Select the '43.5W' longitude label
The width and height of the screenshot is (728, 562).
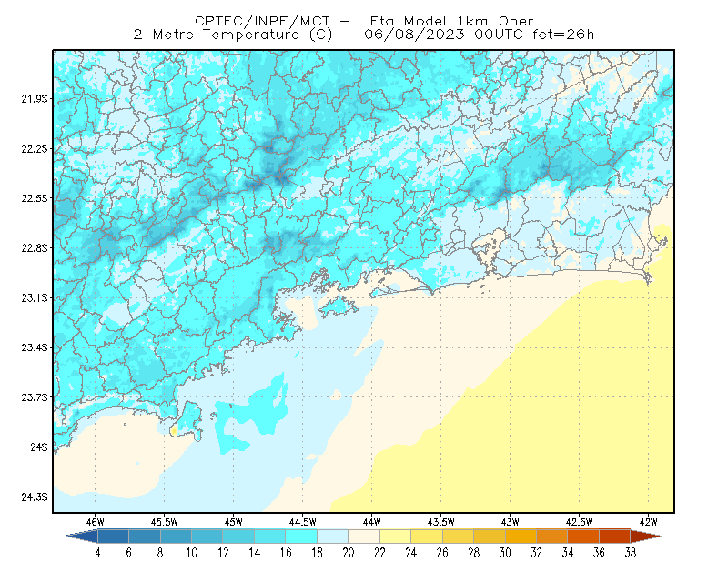point(441,522)
